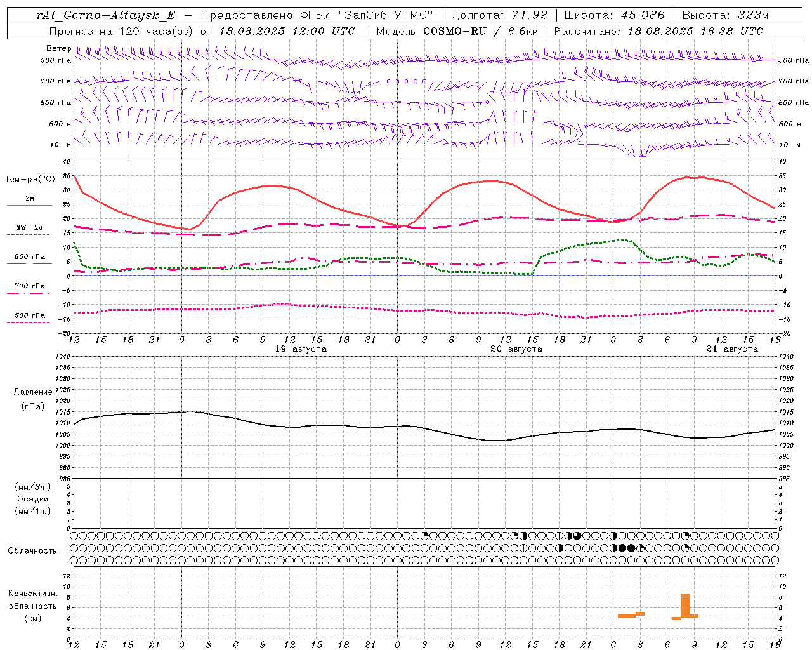Click the computed time Рассчитано: 18.08.2025 16:38 UTC
The width and height of the screenshot is (812, 650).
pos(658,31)
